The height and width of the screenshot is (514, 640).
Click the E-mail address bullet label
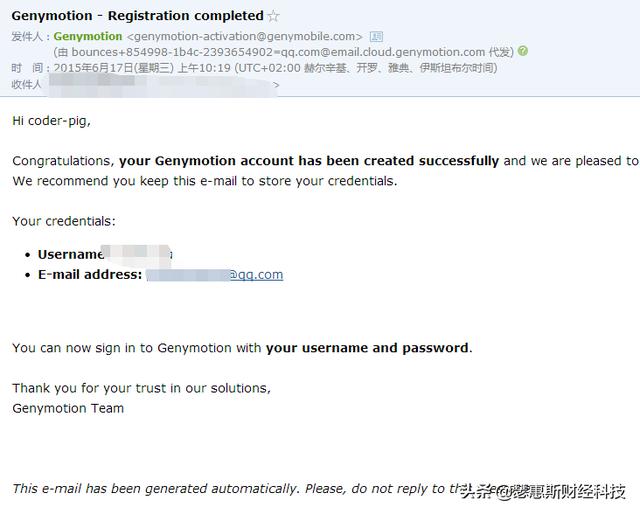90,274
